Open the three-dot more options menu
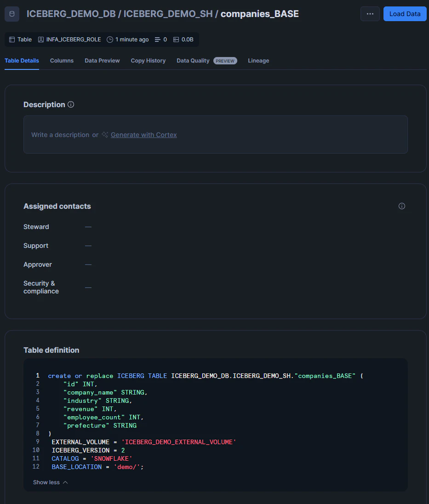 point(370,14)
